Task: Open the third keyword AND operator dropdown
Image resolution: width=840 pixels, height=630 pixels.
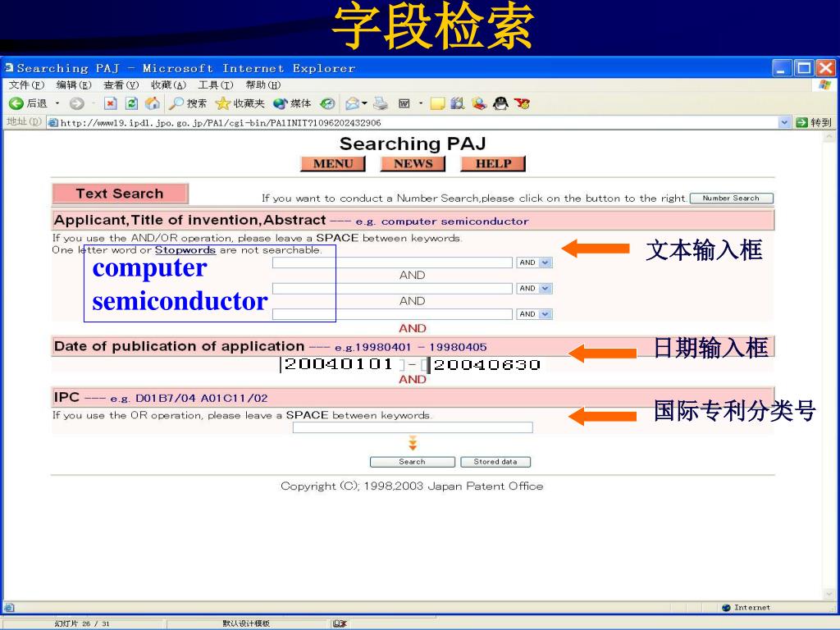Action: pyautogui.click(x=546, y=314)
